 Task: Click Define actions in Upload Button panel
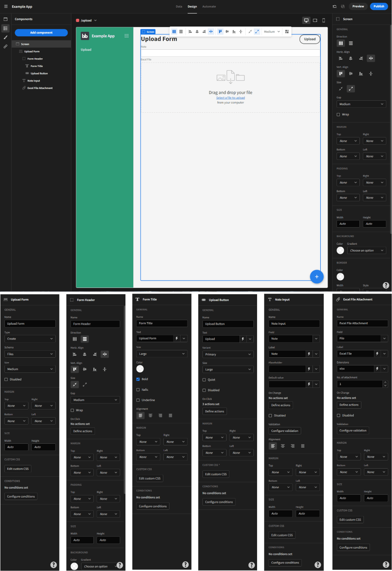(215, 411)
